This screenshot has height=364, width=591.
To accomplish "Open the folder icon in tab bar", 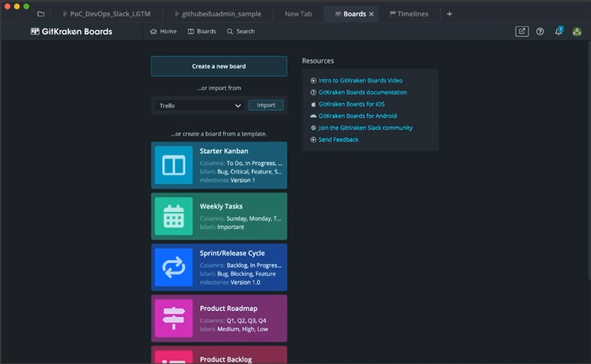I will point(41,14).
